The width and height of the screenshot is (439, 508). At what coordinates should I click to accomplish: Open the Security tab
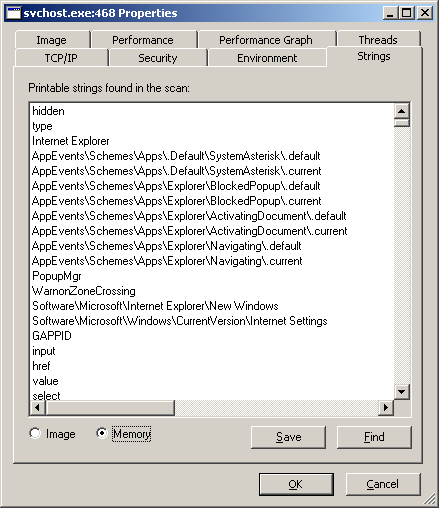pos(158,58)
